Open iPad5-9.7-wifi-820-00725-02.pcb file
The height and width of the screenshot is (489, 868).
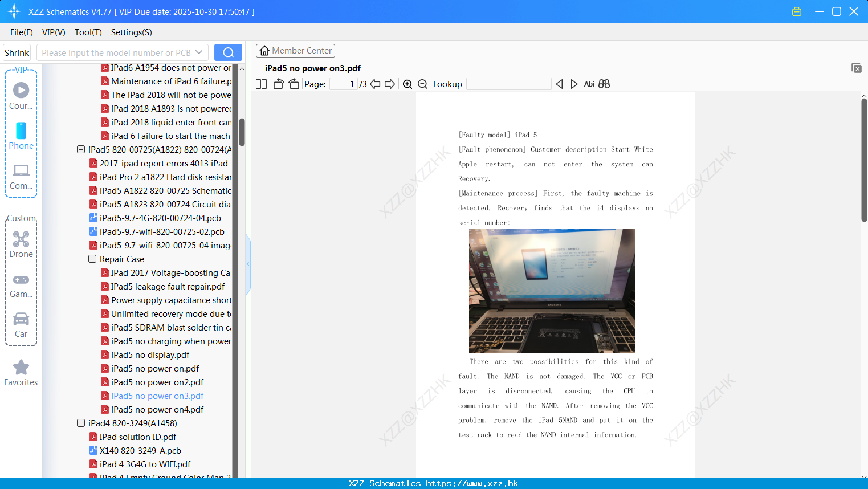pyautogui.click(x=162, y=232)
